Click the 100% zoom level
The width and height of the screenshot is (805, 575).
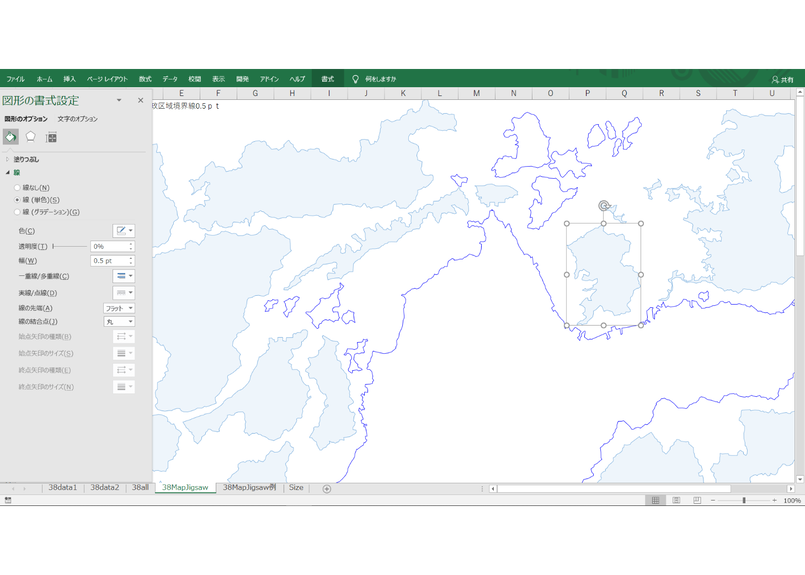(x=792, y=501)
